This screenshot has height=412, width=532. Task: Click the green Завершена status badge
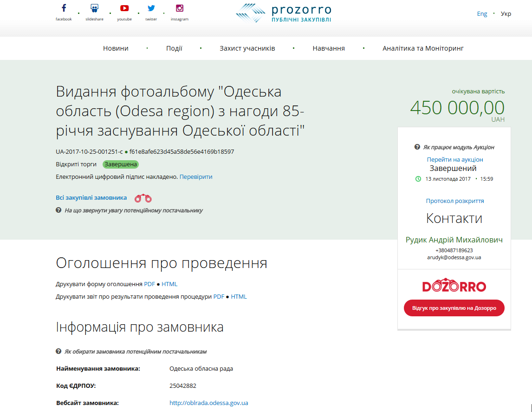click(x=121, y=164)
